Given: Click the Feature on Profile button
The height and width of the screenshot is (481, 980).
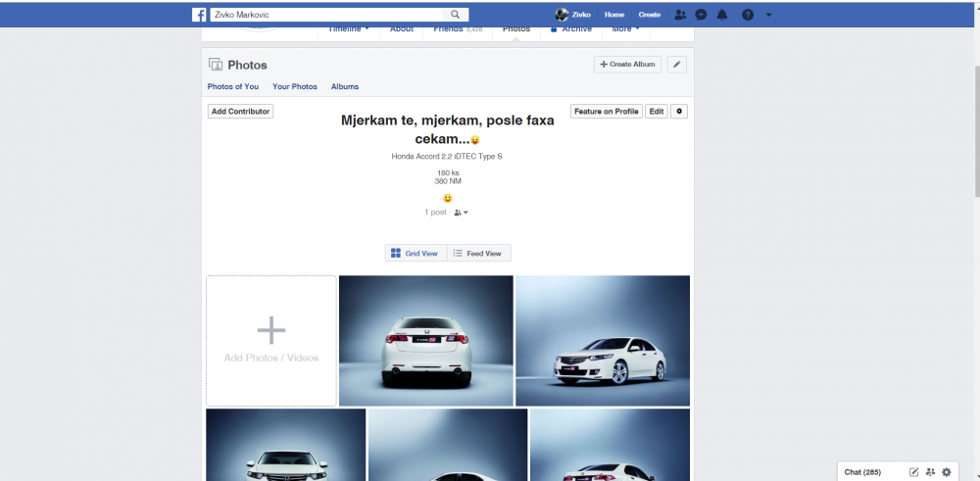Looking at the screenshot, I should click(607, 112).
